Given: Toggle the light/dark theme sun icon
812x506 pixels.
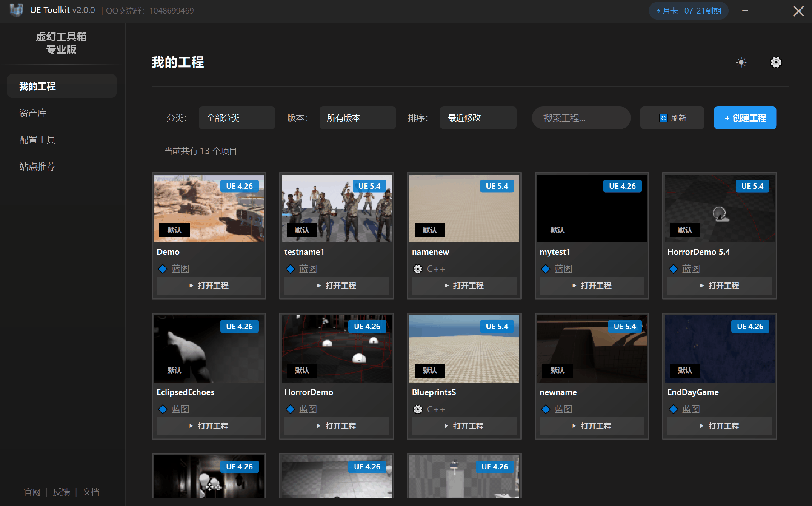Looking at the screenshot, I should 741,63.
